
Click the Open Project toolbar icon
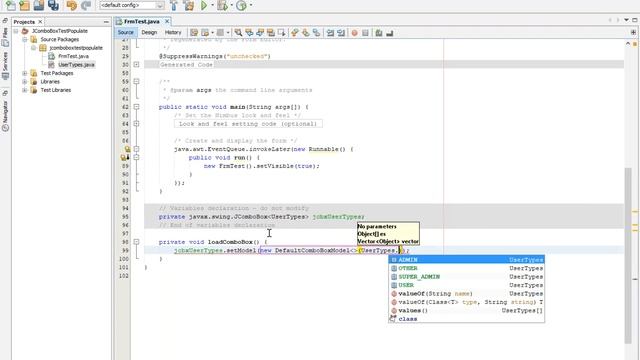39,5
